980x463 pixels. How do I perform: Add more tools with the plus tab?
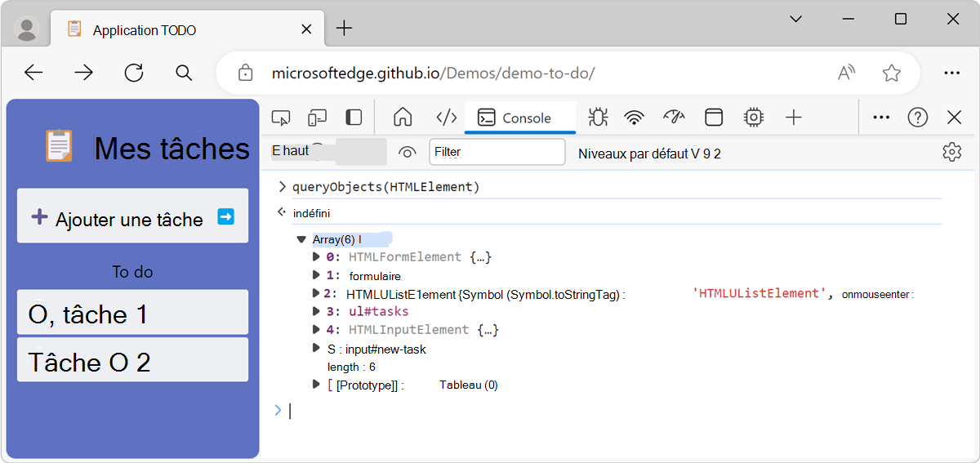pyautogui.click(x=793, y=118)
